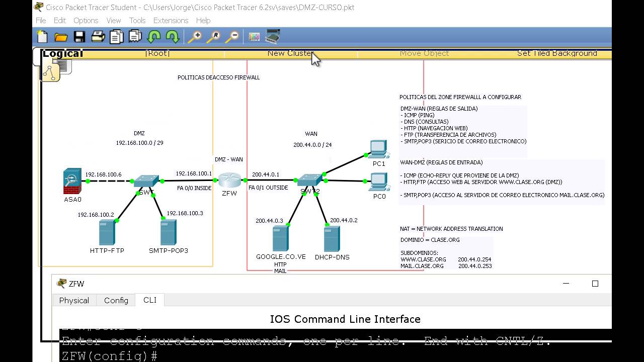Select the SWT2 switch in WAN
This screenshot has height=362, width=644.
pos(309,180)
